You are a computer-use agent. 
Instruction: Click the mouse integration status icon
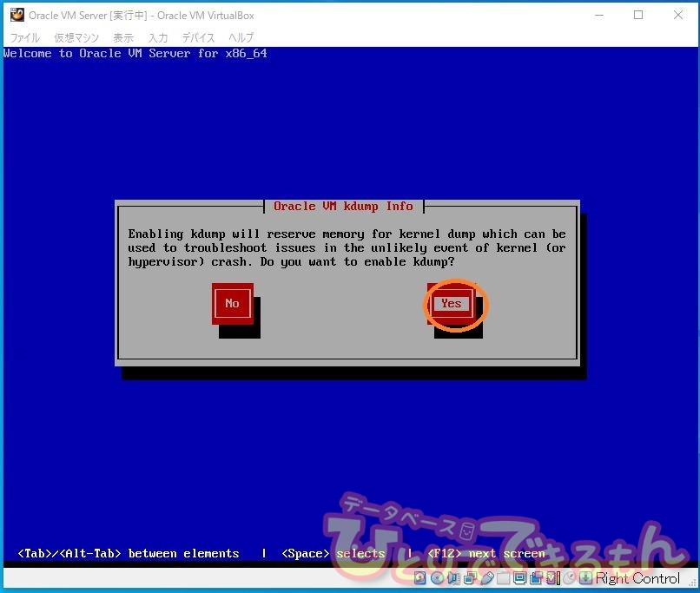(569, 578)
